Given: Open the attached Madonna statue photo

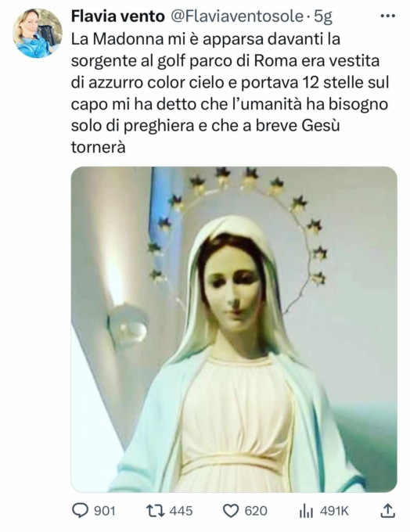Looking at the screenshot, I should 234,329.
